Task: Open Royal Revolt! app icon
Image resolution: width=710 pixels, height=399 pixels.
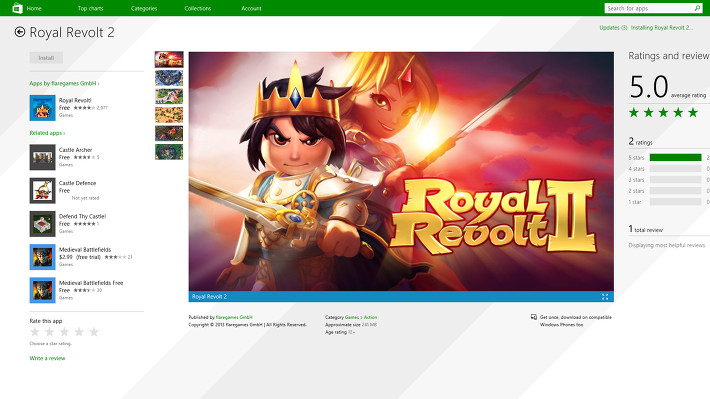Action: (x=43, y=108)
